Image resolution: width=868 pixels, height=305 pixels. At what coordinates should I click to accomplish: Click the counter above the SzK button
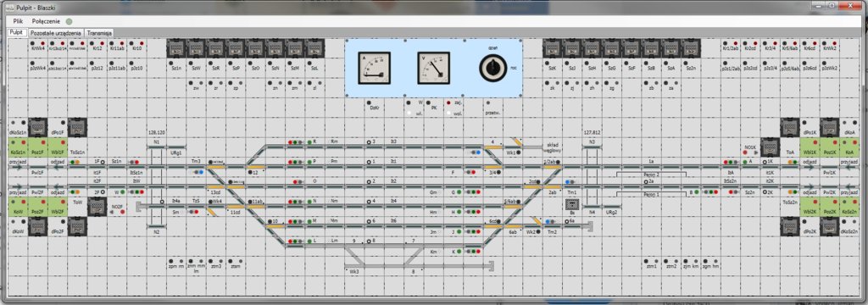click(x=552, y=48)
